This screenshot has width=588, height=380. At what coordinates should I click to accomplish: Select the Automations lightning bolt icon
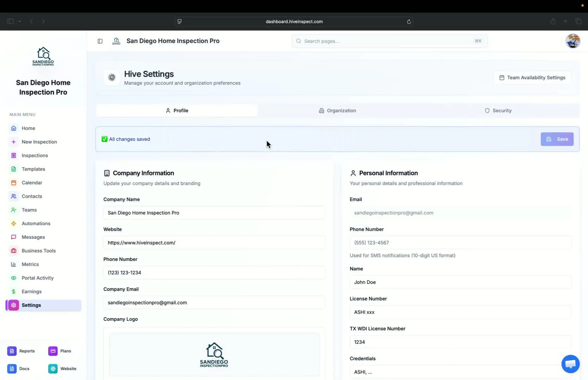point(13,223)
